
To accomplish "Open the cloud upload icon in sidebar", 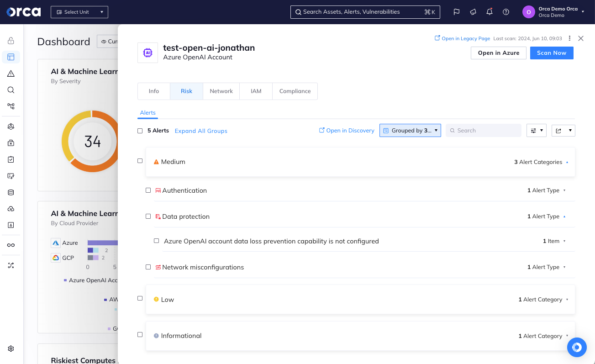I will pyautogui.click(x=11, y=209).
